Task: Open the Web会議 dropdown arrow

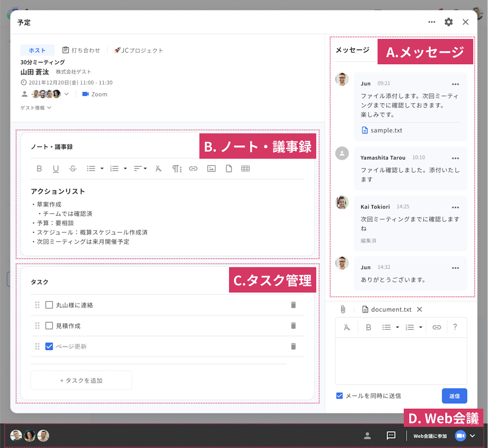Action: point(472,436)
